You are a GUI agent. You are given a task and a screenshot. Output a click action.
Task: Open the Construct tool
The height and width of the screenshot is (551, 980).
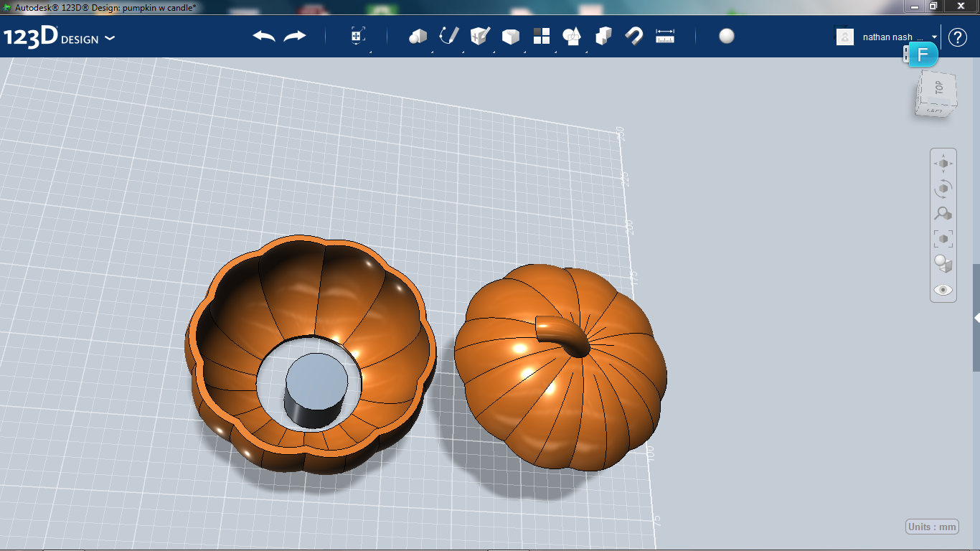point(479,36)
